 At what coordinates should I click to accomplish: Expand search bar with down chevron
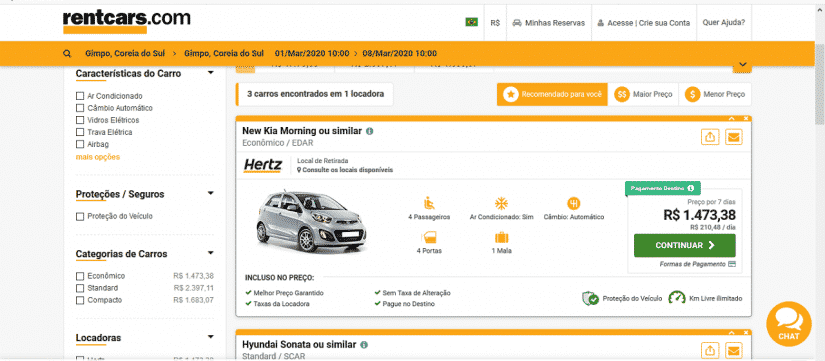[742, 65]
